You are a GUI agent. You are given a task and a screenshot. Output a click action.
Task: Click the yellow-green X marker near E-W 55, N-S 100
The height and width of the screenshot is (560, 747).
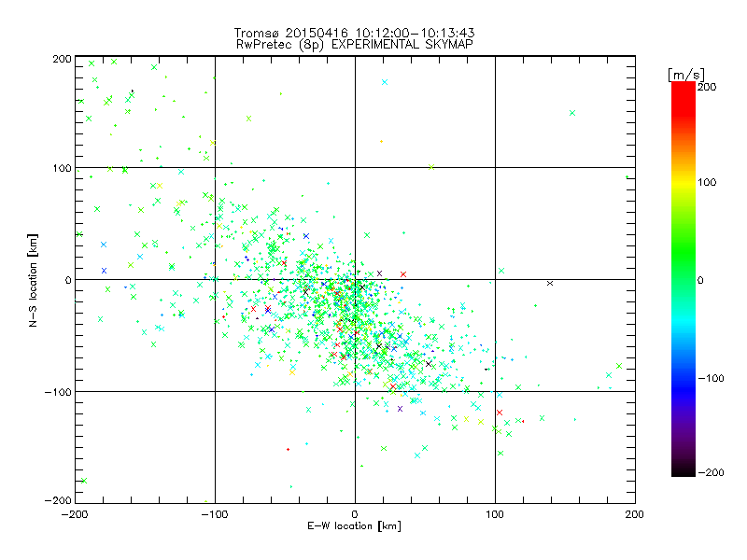pyautogui.click(x=431, y=167)
